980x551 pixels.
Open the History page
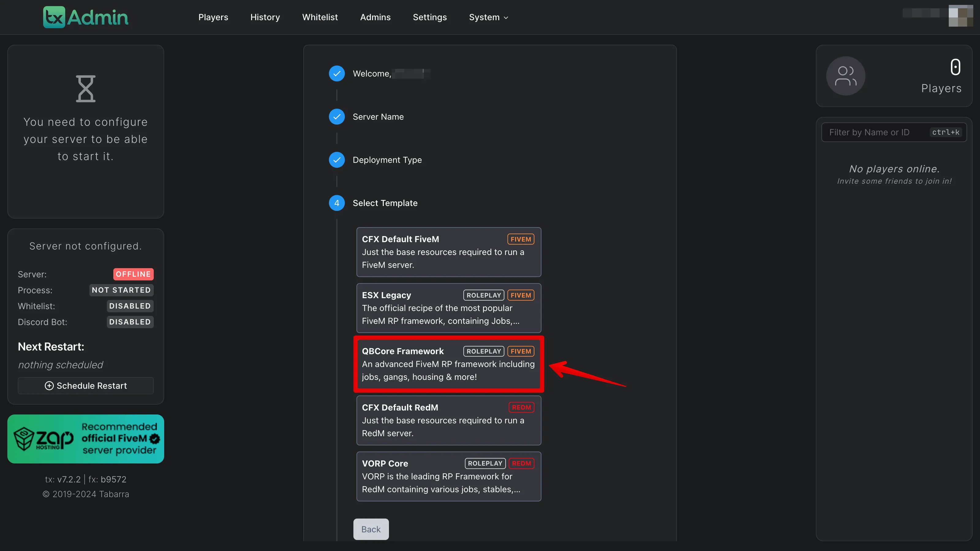point(265,17)
